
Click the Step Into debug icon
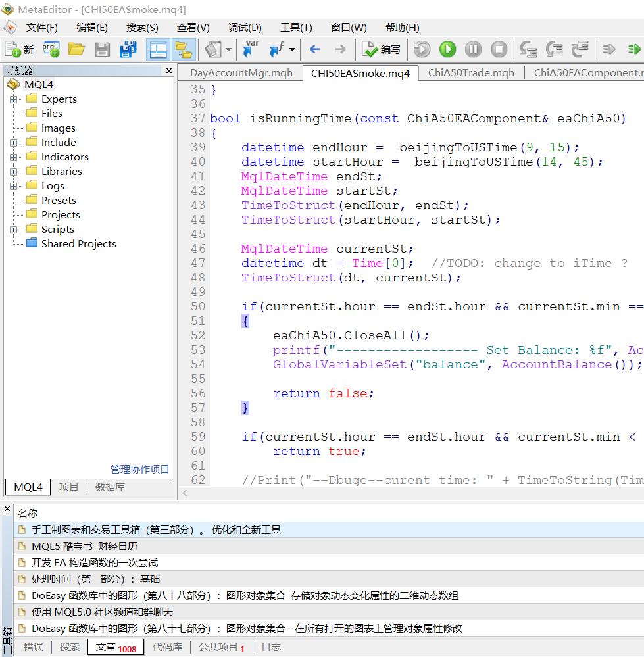[x=529, y=49]
